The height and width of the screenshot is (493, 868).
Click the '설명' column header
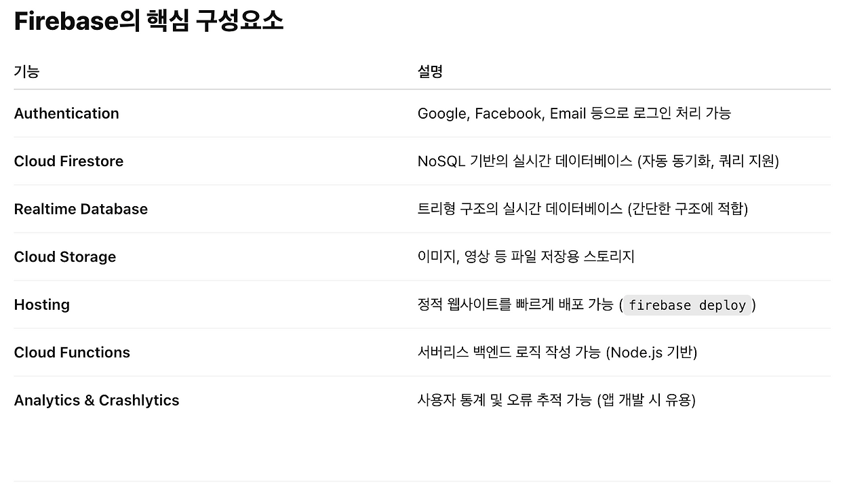pyautogui.click(x=430, y=71)
